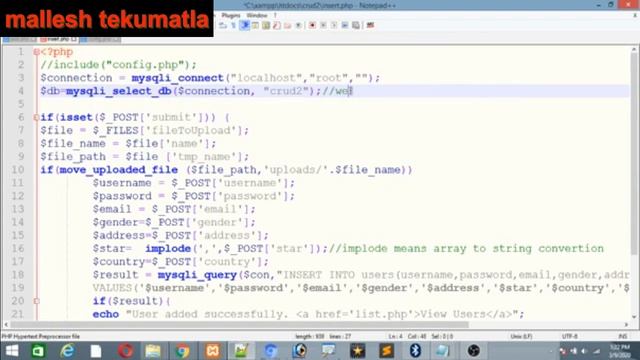
Task: Open Opera browser from the taskbar
Action: pos(125,351)
